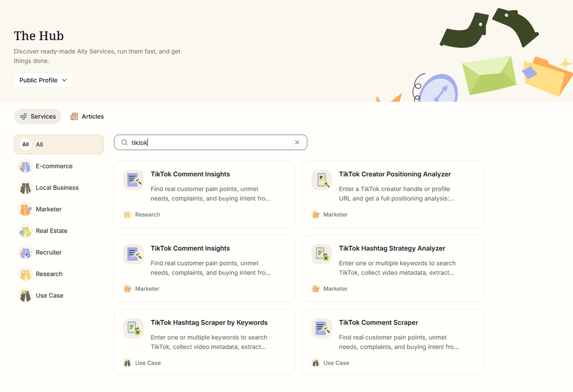The height and width of the screenshot is (392, 573).
Task: Click the Recruiter category icon
Action: 25,252
